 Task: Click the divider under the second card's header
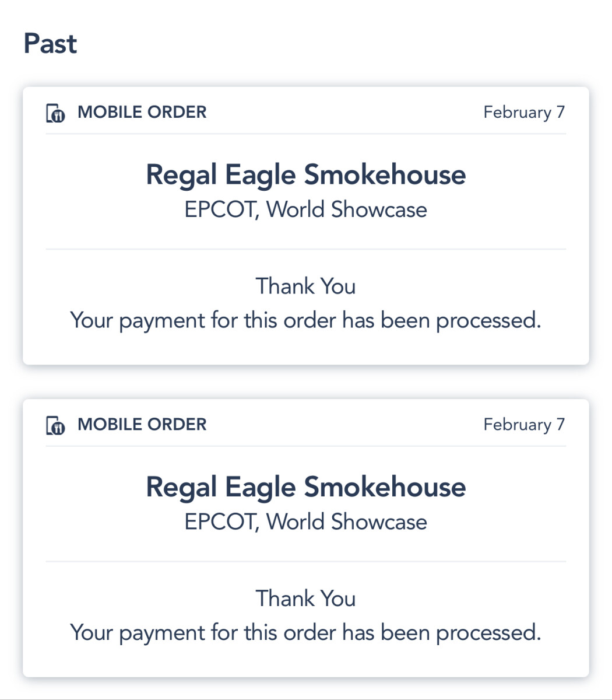click(305, 446)
